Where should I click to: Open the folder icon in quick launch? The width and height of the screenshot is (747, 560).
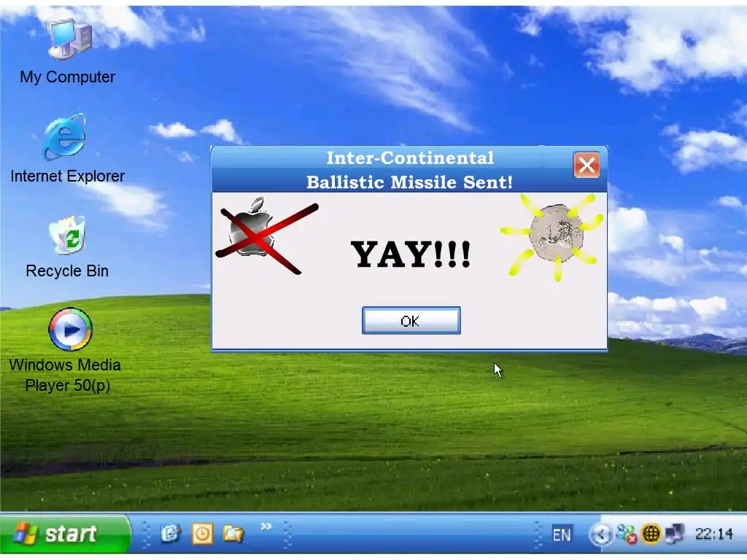click(x=233, y=533)
